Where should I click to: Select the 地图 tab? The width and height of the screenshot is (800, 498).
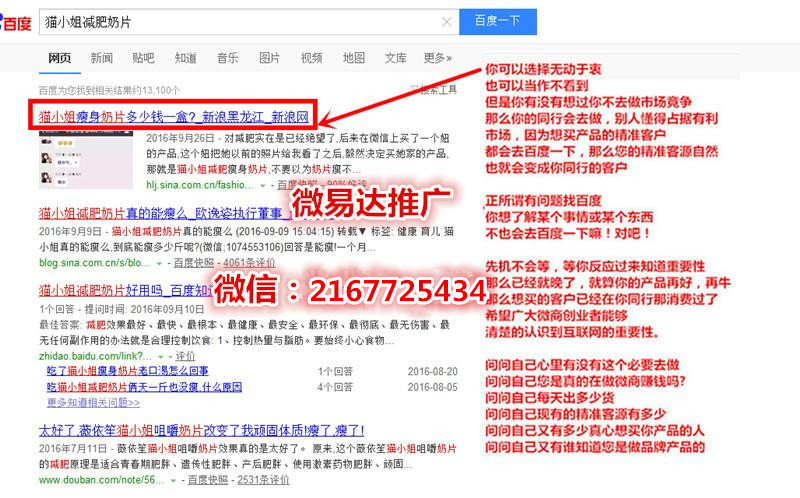coord(353,58)
